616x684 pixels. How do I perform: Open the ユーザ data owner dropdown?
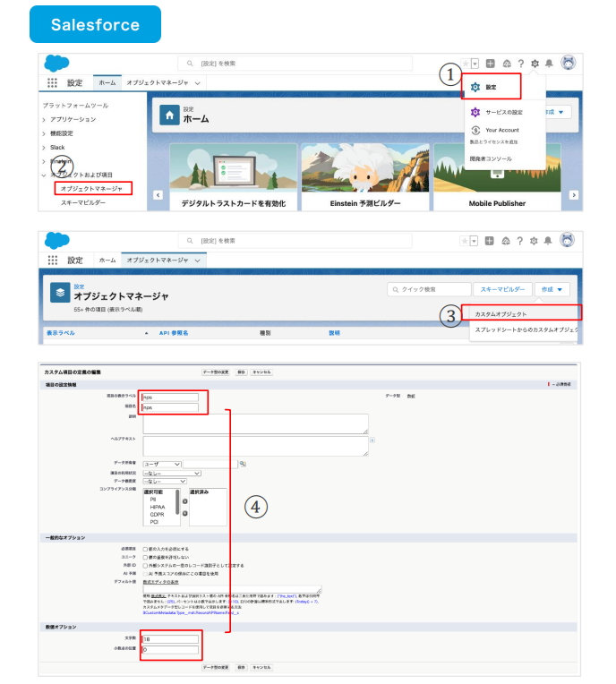point(162,464)
